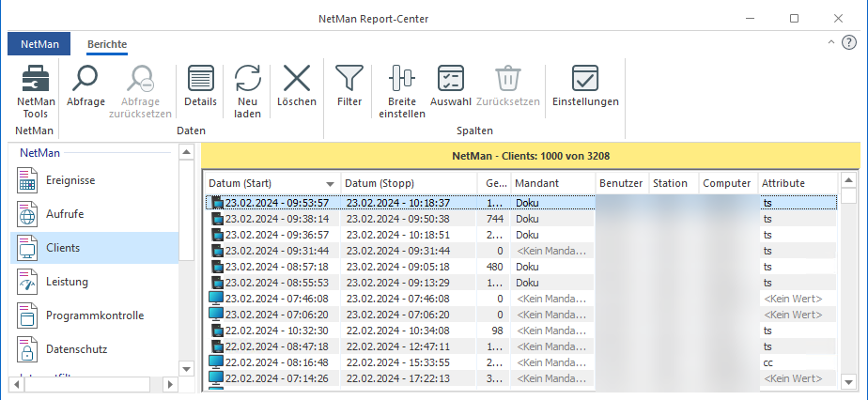
Task: Collapse the ribbon with the caret
Action: [831, 42]
